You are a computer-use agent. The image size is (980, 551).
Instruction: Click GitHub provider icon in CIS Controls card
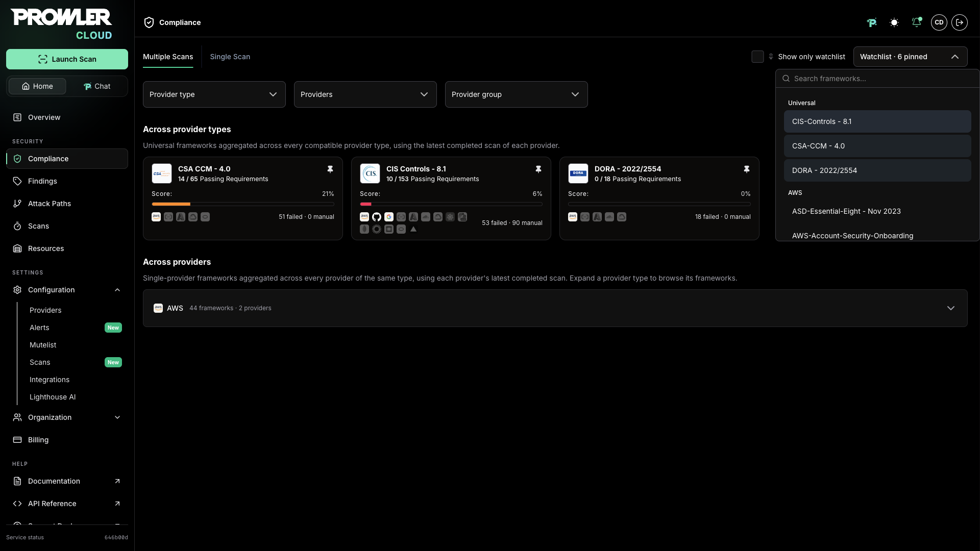click(377, 217)
